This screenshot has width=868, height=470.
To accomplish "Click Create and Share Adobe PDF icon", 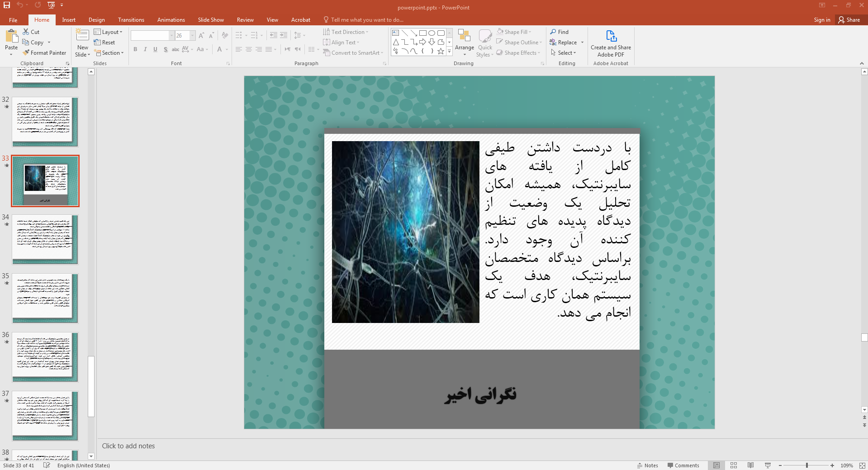I will 611,36.
